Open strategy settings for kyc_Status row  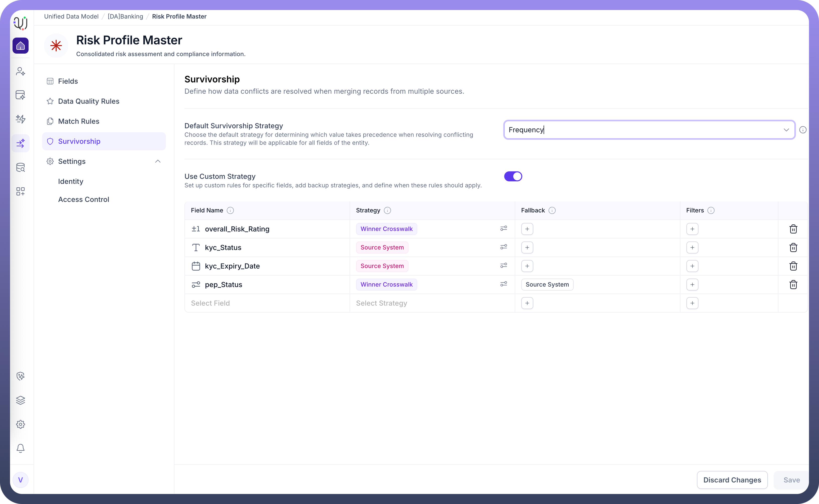tap(503, 247)
